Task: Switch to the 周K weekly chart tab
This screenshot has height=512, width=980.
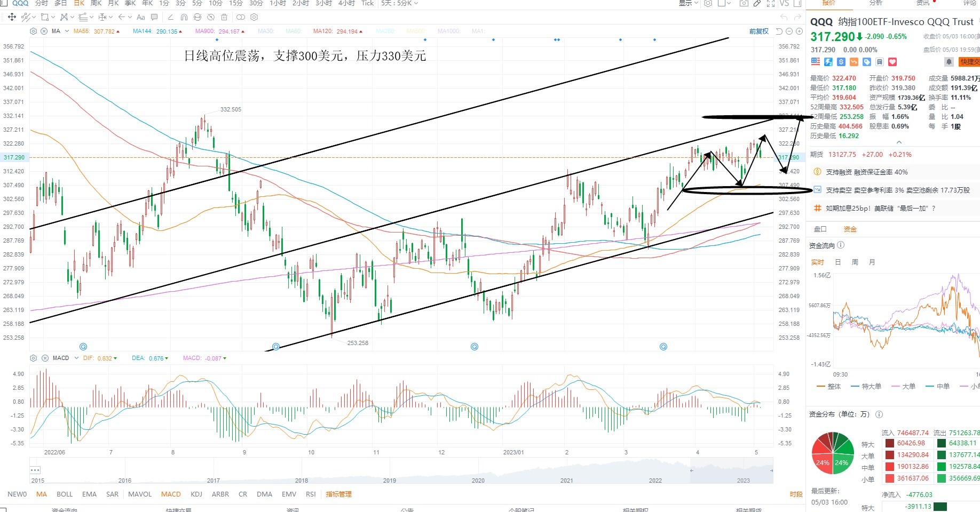Action: click(x=96, y=3)
